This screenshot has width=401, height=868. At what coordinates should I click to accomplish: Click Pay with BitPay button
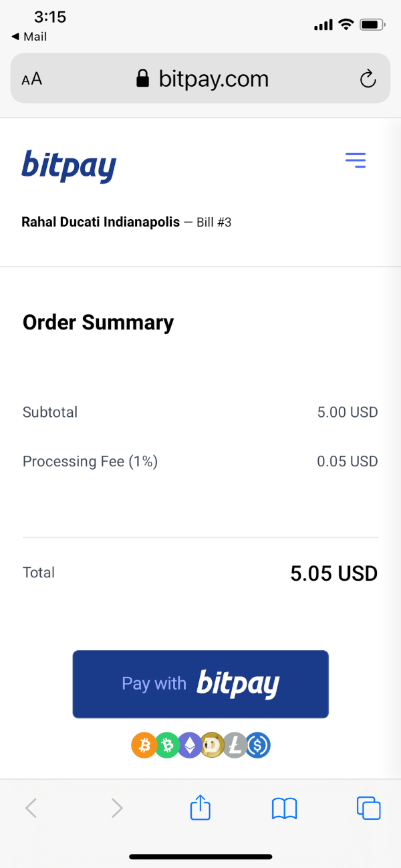[x=200, y=684]
